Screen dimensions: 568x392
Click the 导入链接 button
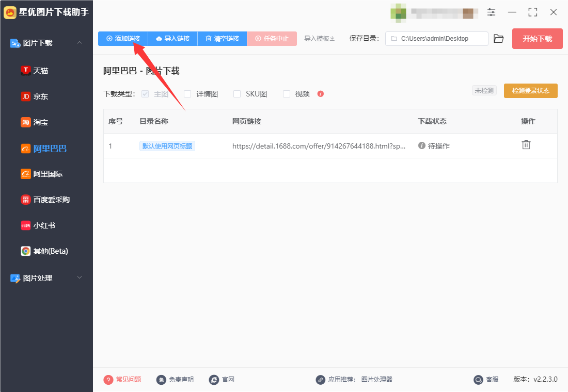[x=173, y=39]
